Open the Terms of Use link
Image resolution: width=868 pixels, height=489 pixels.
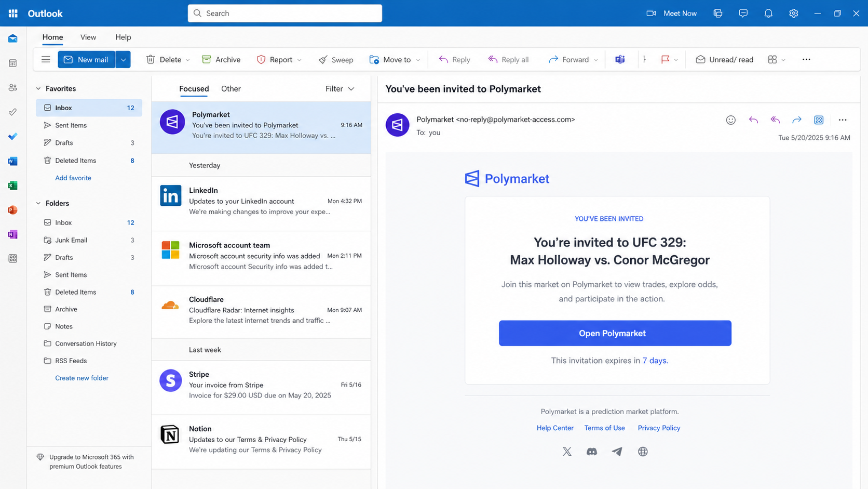(605, 428)
